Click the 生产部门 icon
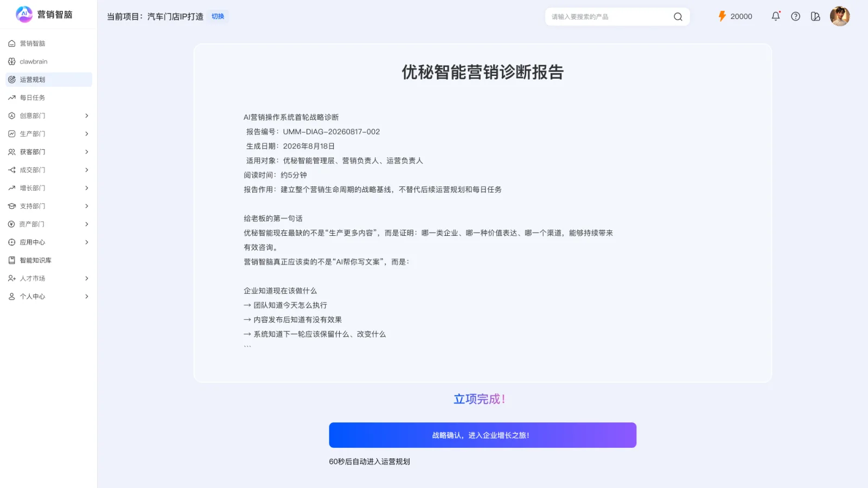 tap(12, 134)
